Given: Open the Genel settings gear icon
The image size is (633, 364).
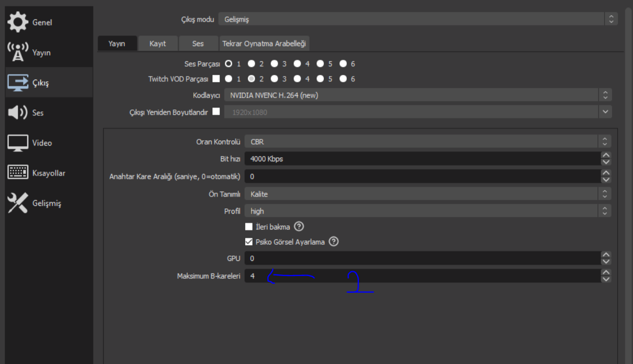Looking at the screenshot, I should 18,22.
